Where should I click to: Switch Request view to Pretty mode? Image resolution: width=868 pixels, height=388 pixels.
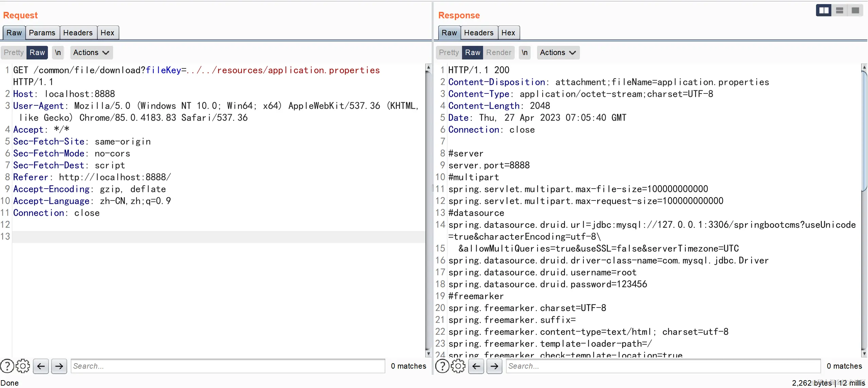14,53
